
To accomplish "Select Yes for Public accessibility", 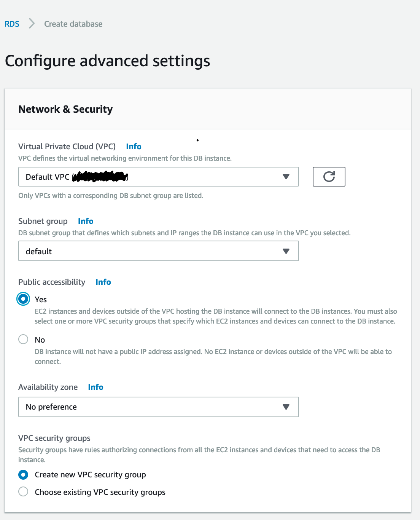I will [x=23, y=299].
